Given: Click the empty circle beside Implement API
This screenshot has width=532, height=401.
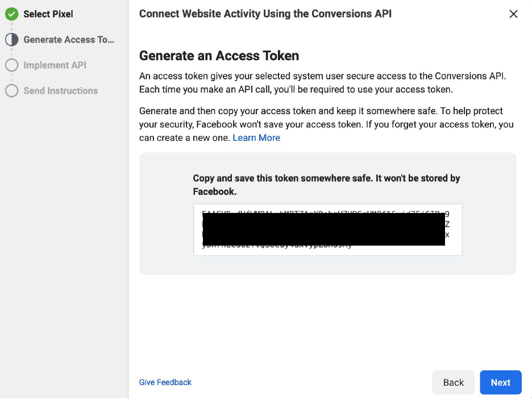Looking at the screenshot, I should [11, 65].
